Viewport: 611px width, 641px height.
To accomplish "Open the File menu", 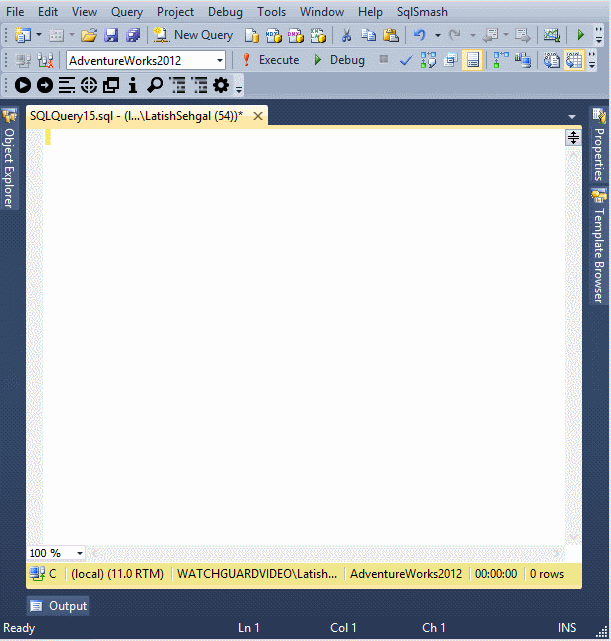I will 15,12.
